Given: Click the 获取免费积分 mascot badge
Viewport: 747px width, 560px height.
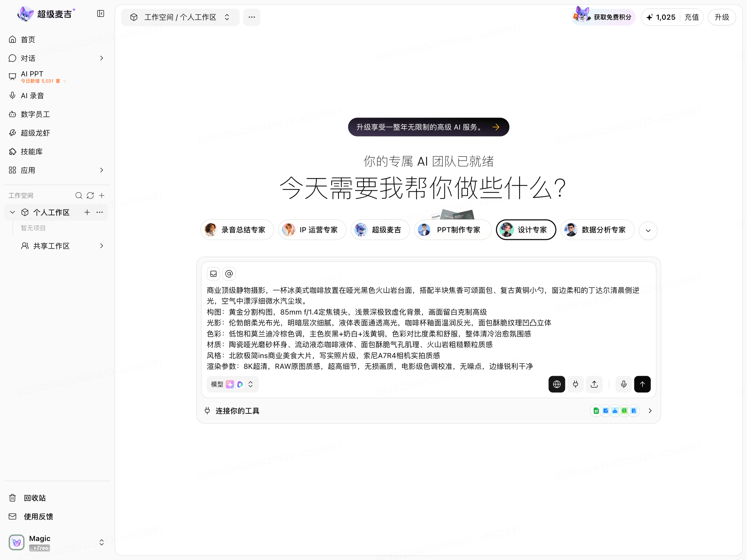Looking at the screenshot, I should pyautogui.click(x=603, y=17).
